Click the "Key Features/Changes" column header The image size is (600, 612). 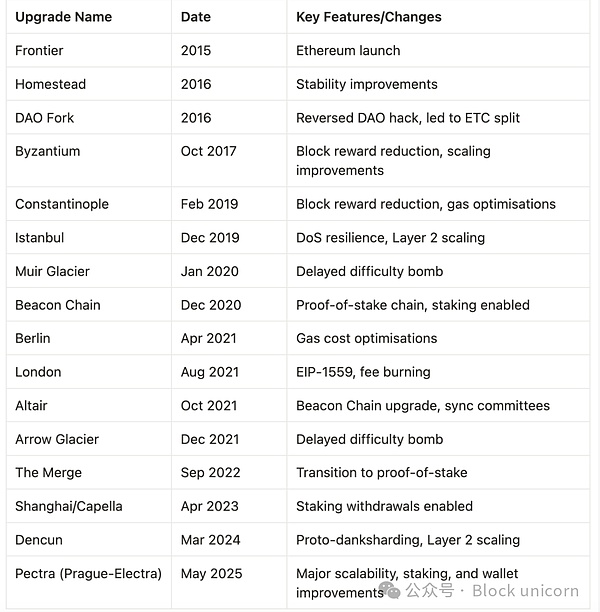(368, 17)
